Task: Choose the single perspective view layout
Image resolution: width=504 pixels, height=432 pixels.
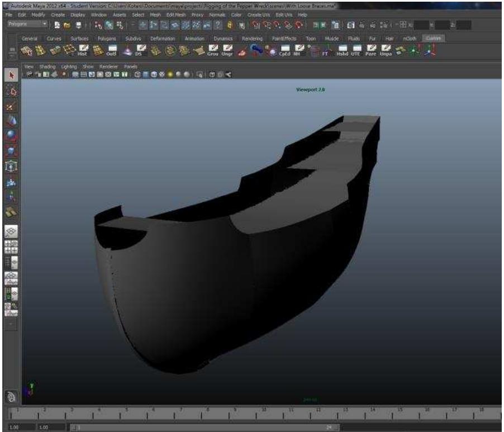Action: [x=11, y=231]
